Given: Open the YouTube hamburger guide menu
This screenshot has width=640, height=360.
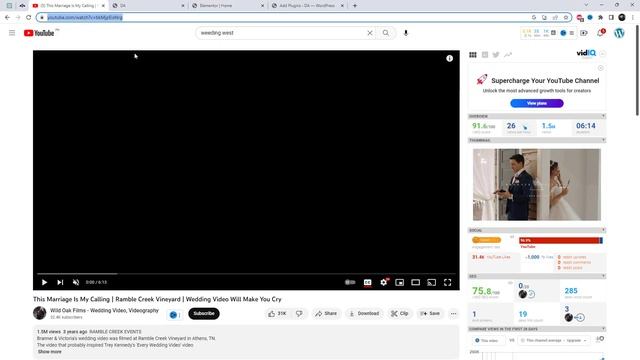Looking at the screenshot, I should 12,33.
